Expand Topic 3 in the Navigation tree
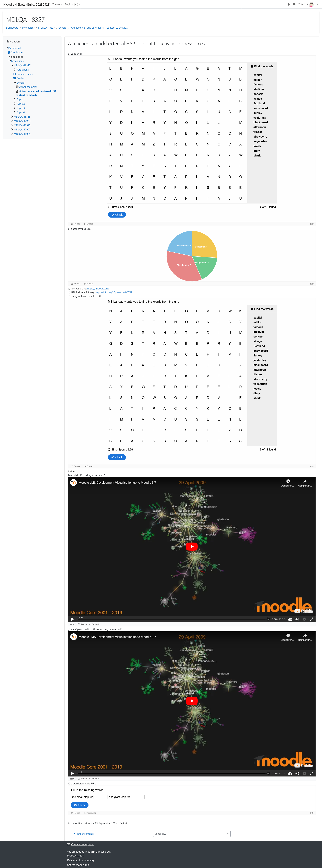Viewport: 322px width, 868px height. coord(15,108)
